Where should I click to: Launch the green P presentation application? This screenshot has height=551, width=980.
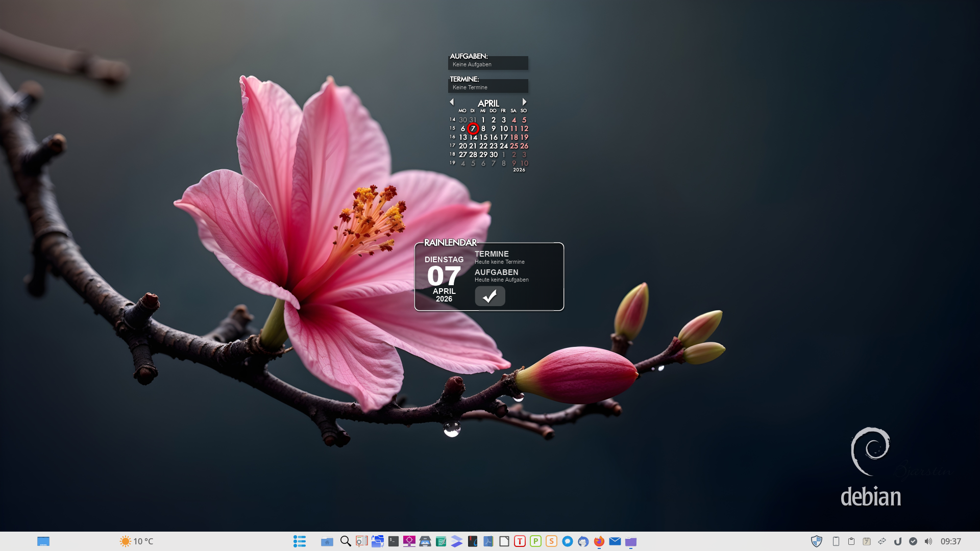(535, 541)
